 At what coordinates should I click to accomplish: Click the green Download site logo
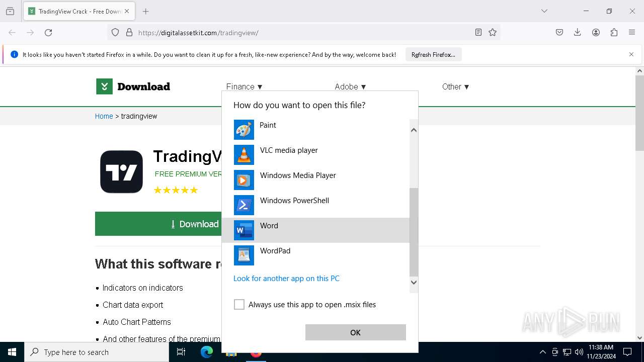(x=133, y=86)
